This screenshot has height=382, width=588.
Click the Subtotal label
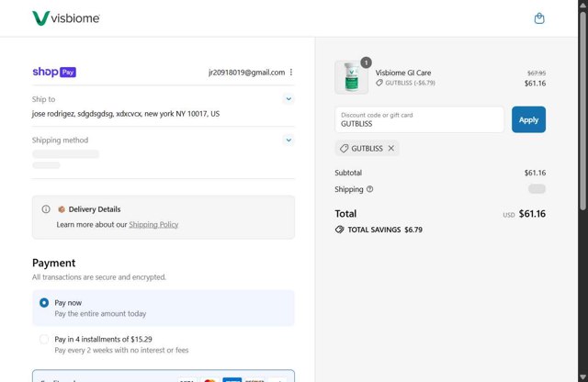(x=348, y=173)
